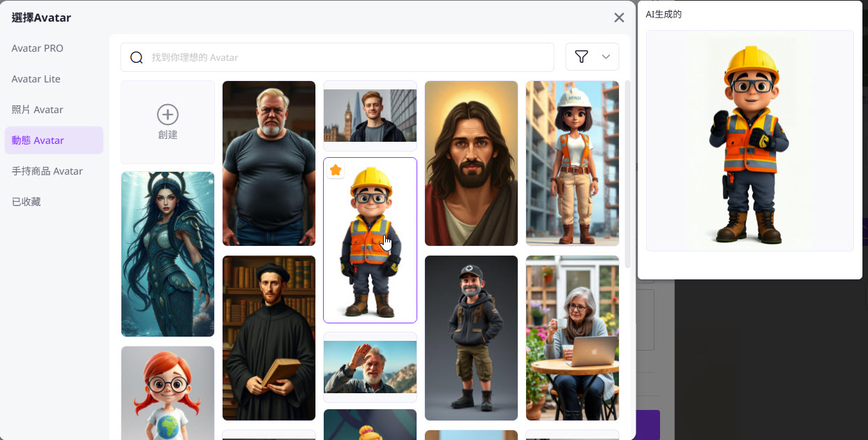Viewport: 868px width, 440px height.
Task: Select the underwater mermaid warrior avatar
Action: tap(167, 254)
